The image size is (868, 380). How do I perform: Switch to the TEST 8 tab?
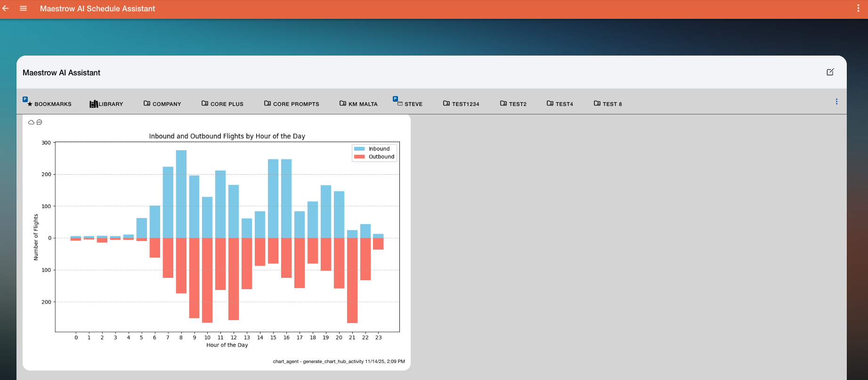click(608, 104)
